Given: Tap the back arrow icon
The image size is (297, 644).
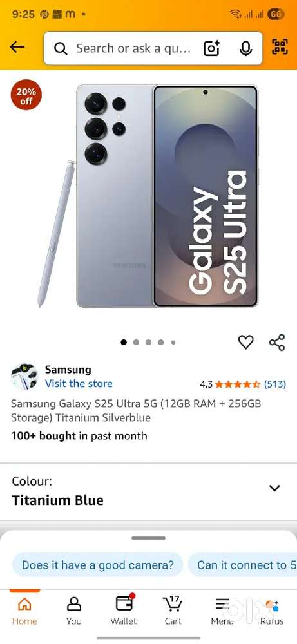Looking at the screenshot, I should click(17, 47).
